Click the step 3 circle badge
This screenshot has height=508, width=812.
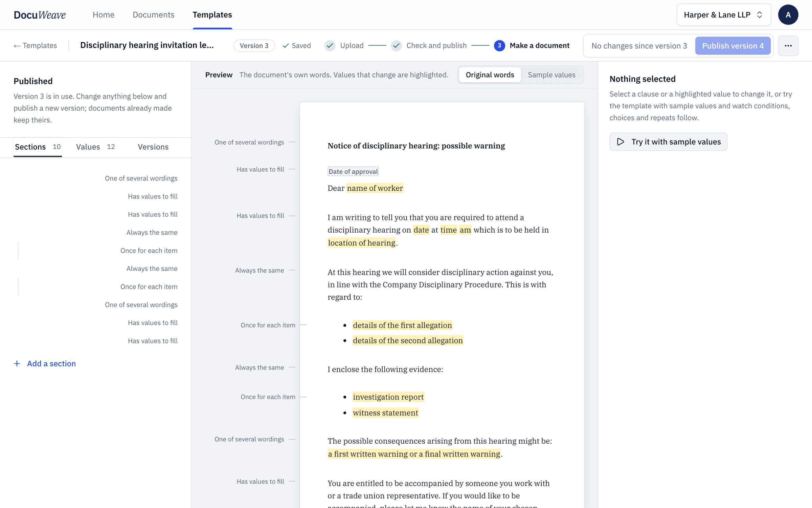tap(499, 46)
